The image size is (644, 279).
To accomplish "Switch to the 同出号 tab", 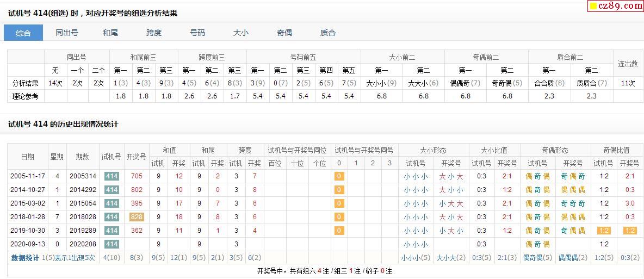I will click(x=67, y=33).
